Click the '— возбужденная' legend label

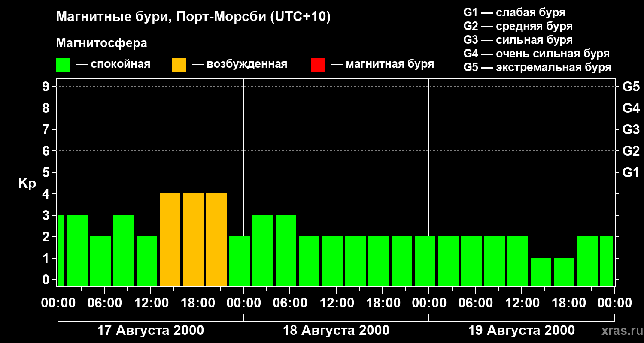coord(240,64)
